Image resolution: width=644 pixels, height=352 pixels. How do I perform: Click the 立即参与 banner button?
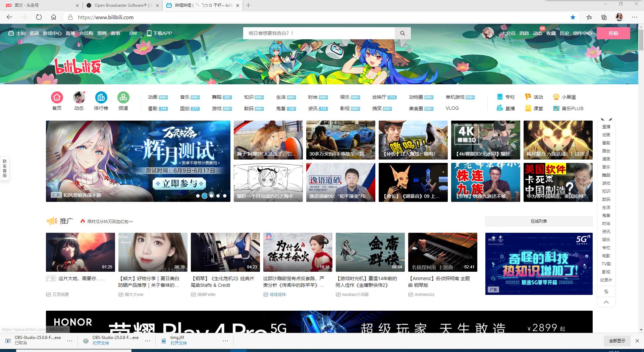coord(179,183)
